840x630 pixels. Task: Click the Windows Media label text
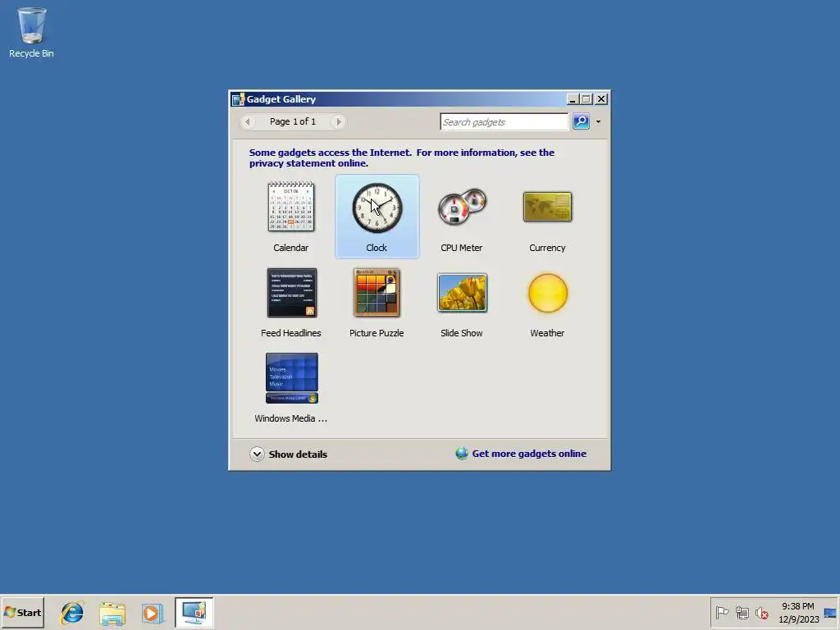[291, 418]
